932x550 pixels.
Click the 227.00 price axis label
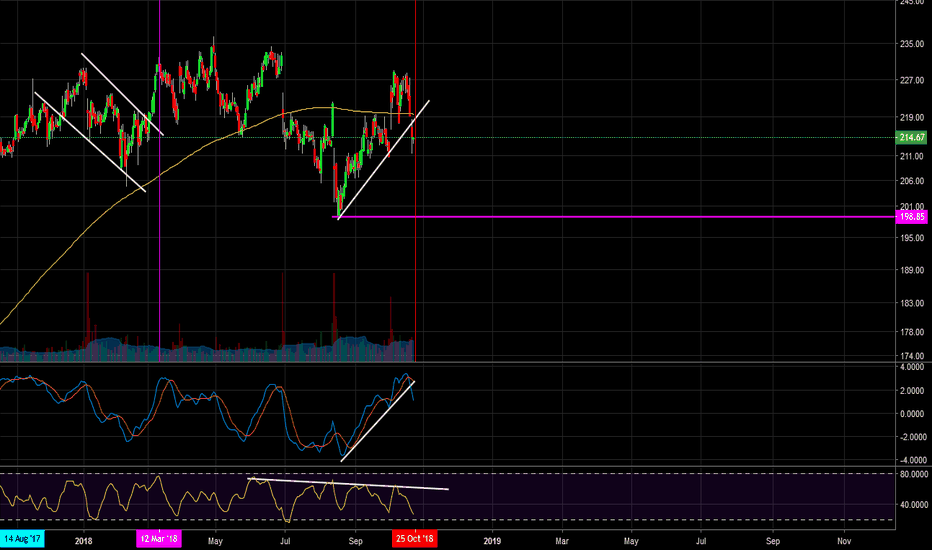tap(912, 80)
